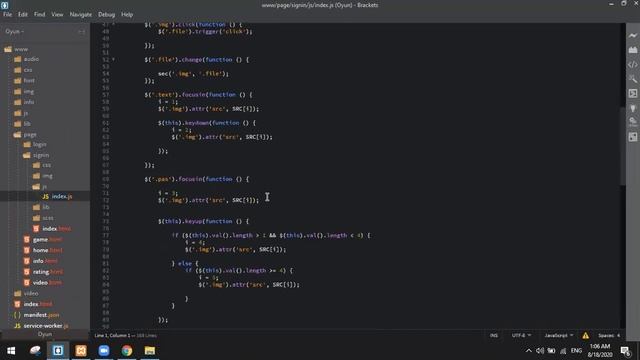Show hidden system tray icons chevron
Screen dimensions: 640x360
pyautogui.click(x=529, y=351)
